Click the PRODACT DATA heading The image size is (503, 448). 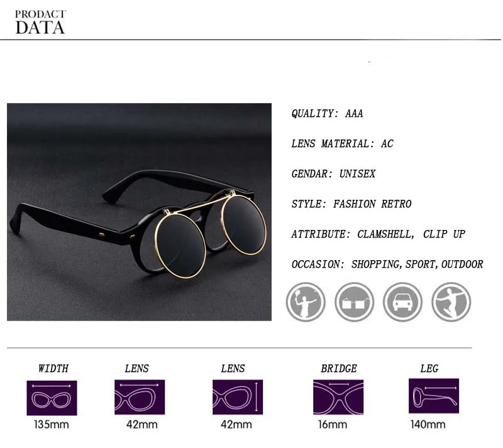pyautogui.click(x=40, y=23)
